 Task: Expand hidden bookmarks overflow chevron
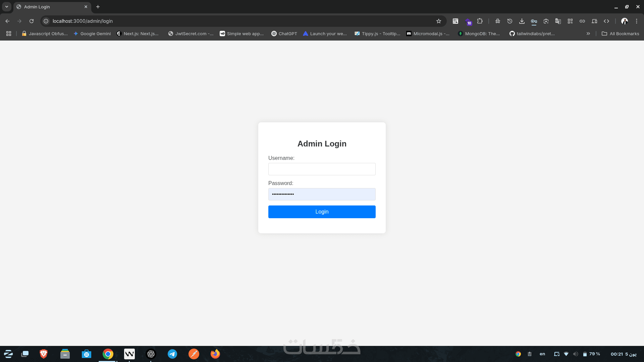click(588, 34)
